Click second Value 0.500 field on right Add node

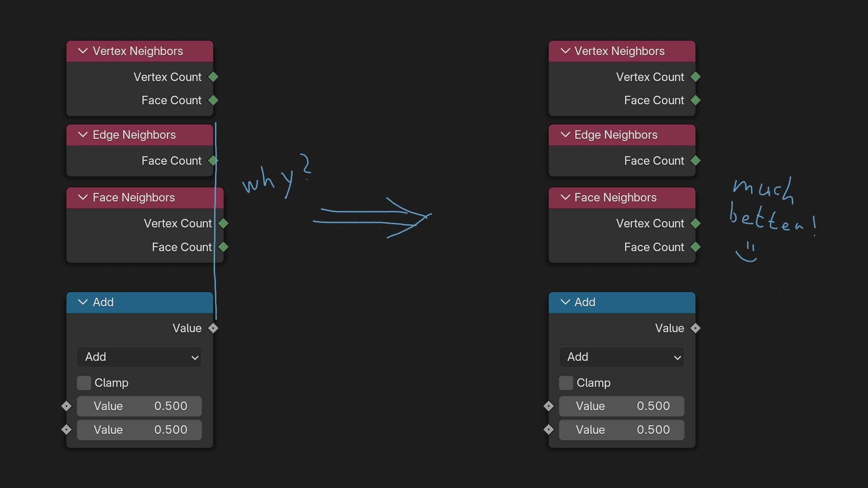pos(622,430)
